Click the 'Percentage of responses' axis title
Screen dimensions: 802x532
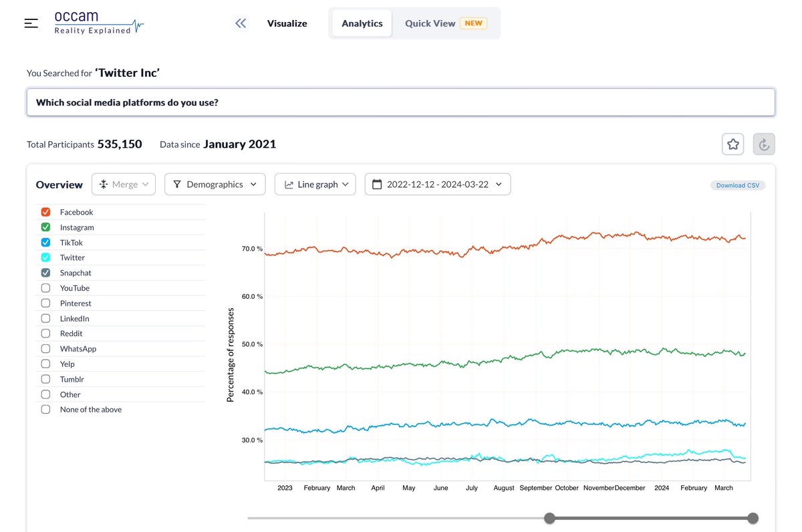pos(231,355)
